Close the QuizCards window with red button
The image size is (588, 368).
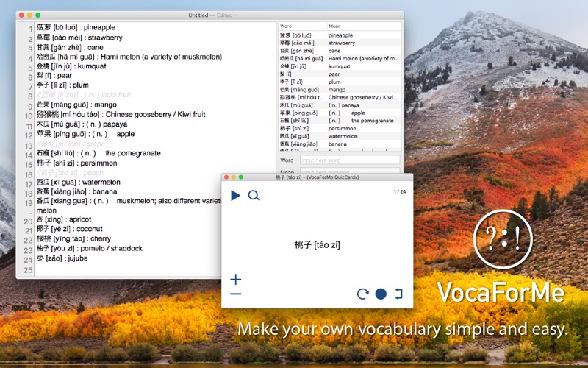point(226,177)
